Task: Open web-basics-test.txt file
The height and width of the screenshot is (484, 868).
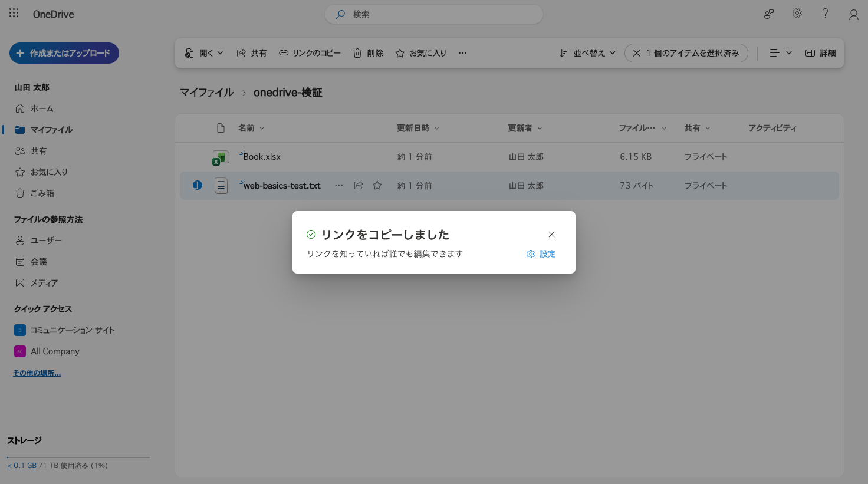Action: pos(282,186)
